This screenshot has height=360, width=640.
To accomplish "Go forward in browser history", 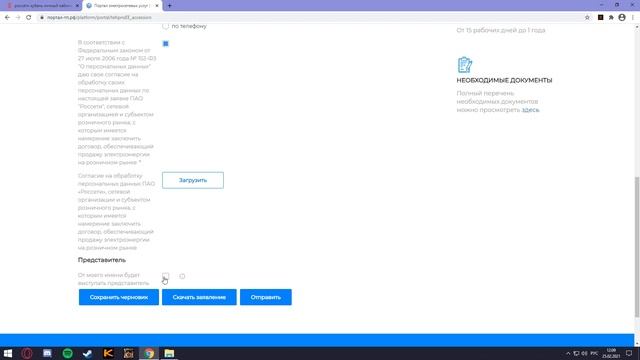I will click(x=18, y=18).
